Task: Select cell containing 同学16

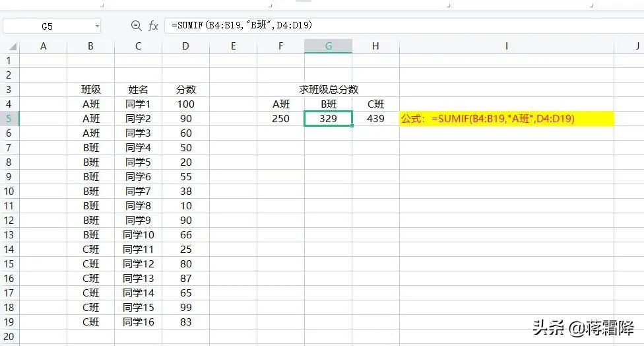Action: pyautogui.click(x=138, y=322)
